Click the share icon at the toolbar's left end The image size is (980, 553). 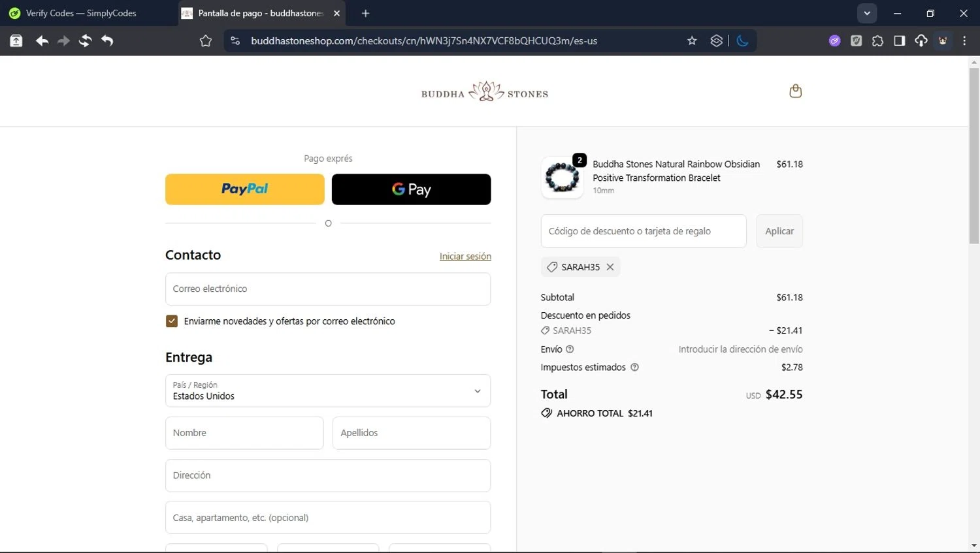(x=16, y=41)
